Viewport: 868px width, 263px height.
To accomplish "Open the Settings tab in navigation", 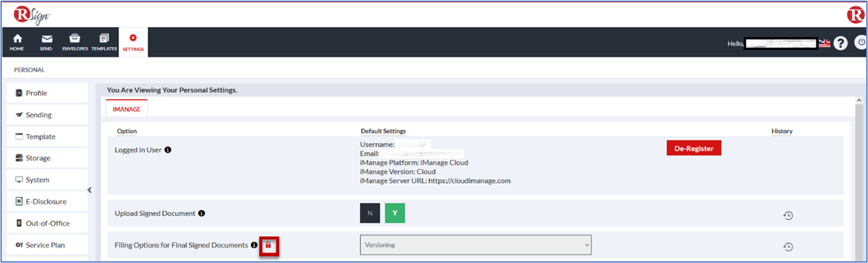I will click(x=133, y=42).
